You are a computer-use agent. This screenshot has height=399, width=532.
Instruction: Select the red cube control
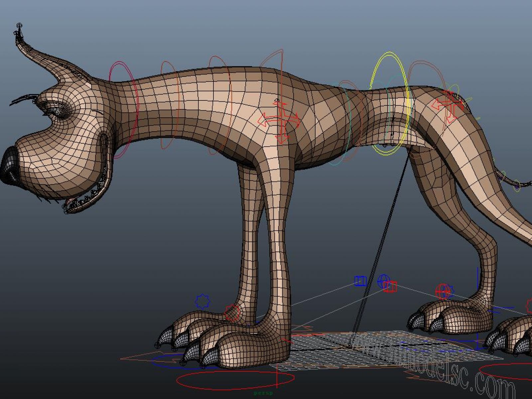point(390,286)
